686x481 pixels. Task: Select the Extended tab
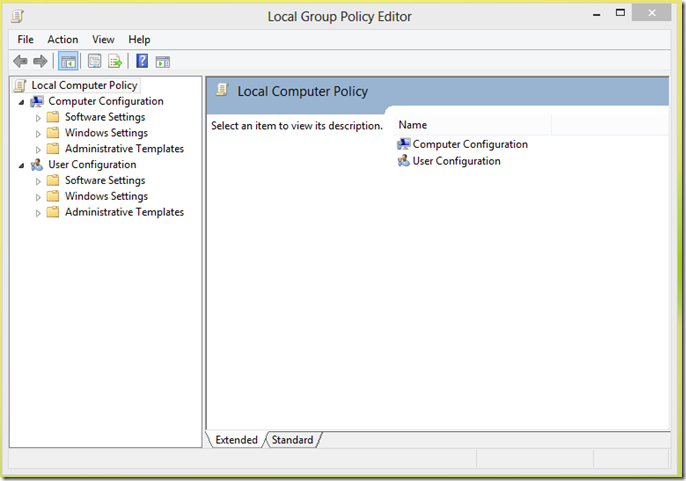click(236, 439)
